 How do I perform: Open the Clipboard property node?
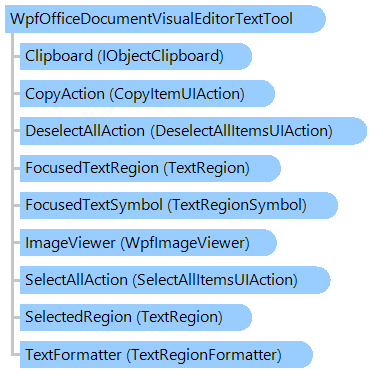point(136,56)
